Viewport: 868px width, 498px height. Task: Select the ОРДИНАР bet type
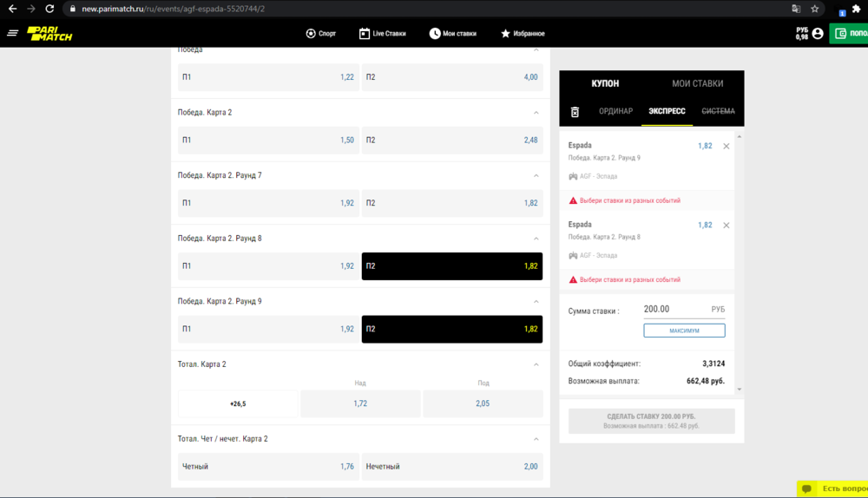[615, 111]
